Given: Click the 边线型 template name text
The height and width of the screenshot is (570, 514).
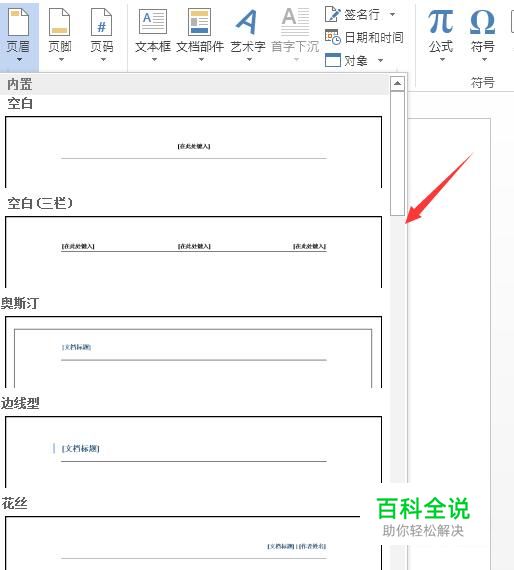Looking at the screenshot, I should pyautogui.click(x=20, y=403).
